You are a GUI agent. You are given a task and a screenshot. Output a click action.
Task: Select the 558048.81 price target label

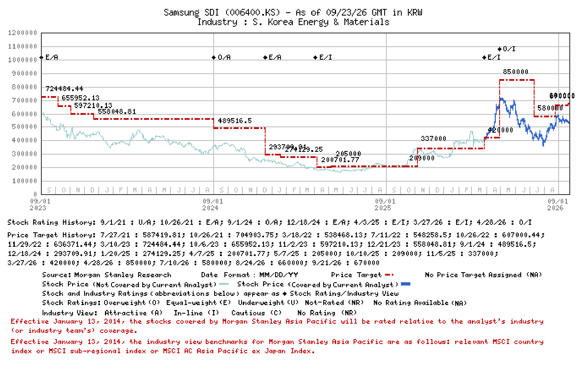pos(117,111)
